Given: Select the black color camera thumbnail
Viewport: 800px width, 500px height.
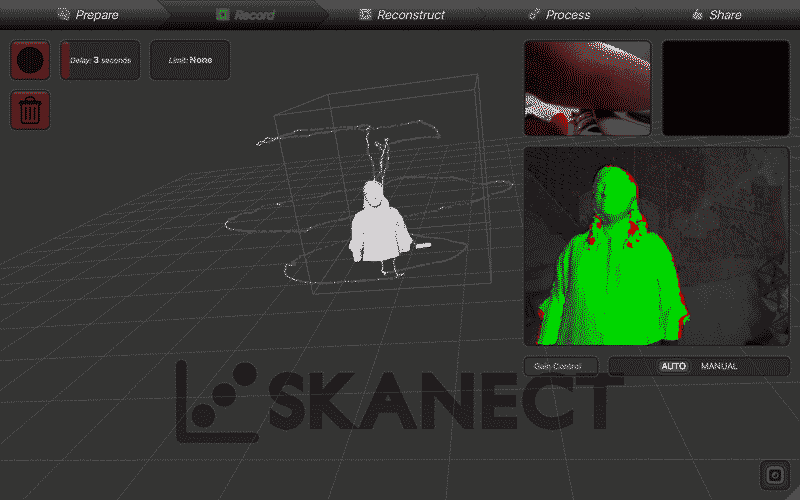Looking at the screenshot, I should (x=726, y=88).
